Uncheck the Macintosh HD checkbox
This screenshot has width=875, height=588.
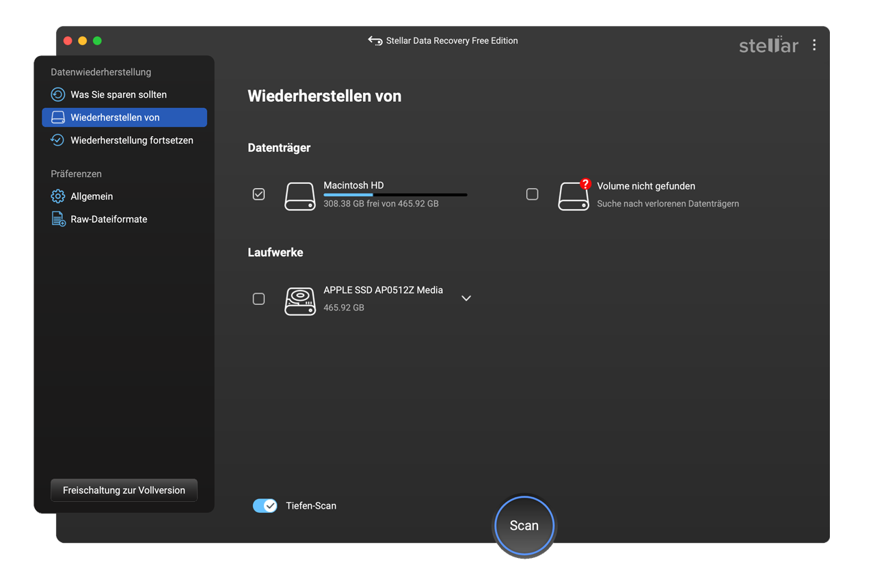(258, 194)
